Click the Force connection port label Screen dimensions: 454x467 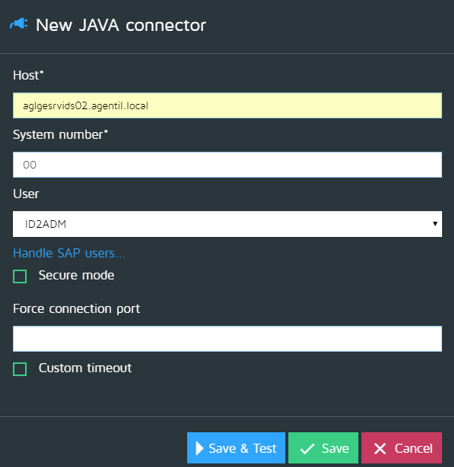click(x=76, y=309)
